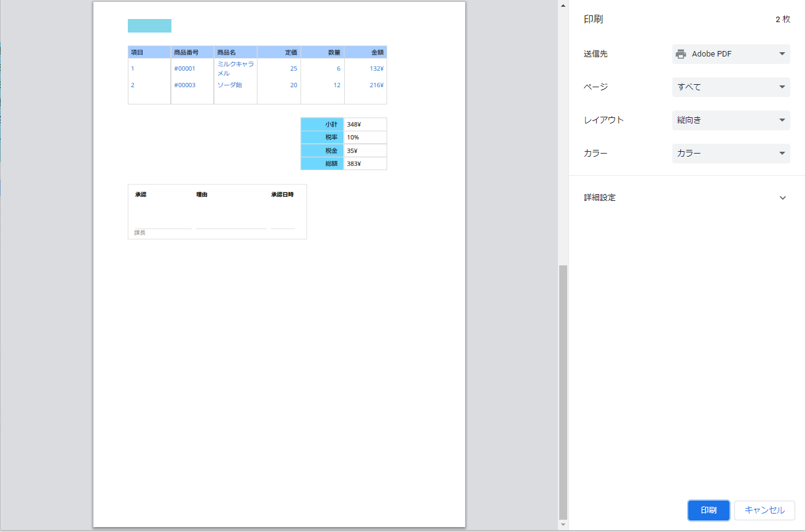Viewport: 805px width, 532px height.
Task: Click the 承認日時 label in approval box
Action: tap(282, 195)
